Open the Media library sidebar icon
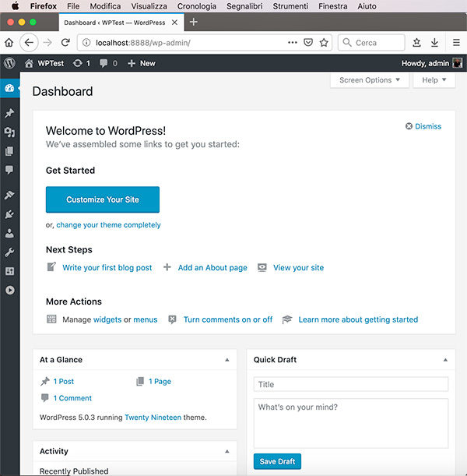This screenshot has width=467, height=476. [9, 132]
